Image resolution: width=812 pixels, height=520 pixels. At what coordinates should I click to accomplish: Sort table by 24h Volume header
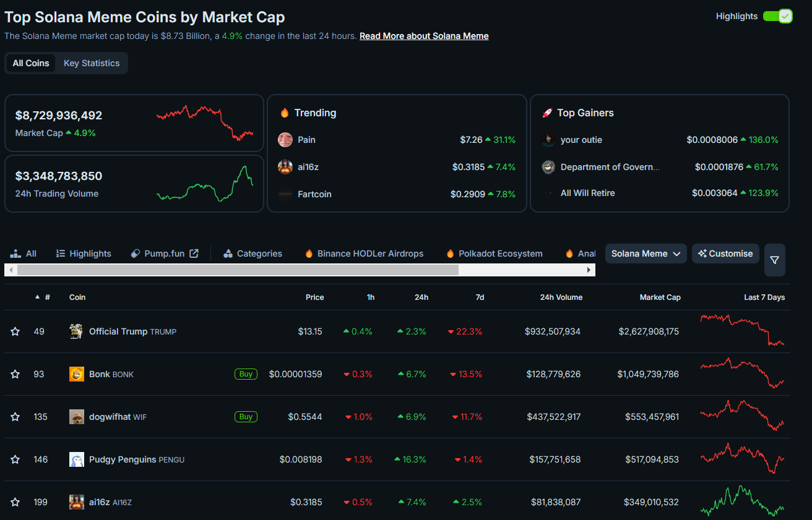click(x=561, y=297)
